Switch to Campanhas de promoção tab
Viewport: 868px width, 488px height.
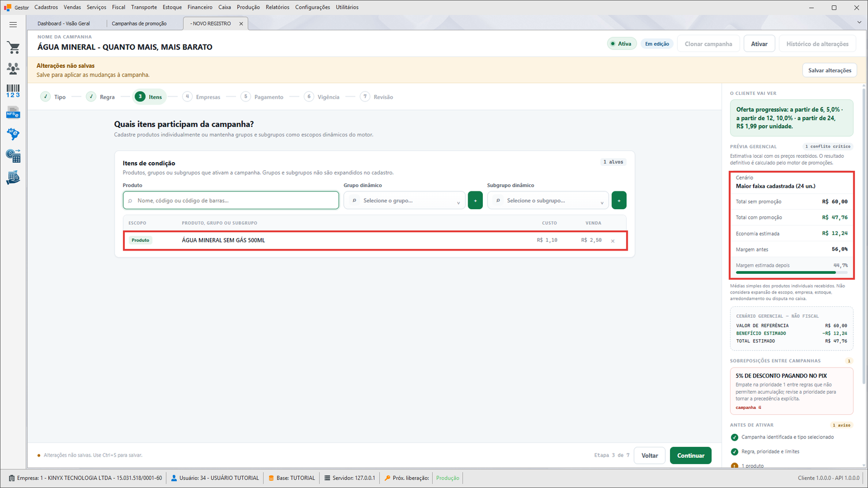coord(139,23)
